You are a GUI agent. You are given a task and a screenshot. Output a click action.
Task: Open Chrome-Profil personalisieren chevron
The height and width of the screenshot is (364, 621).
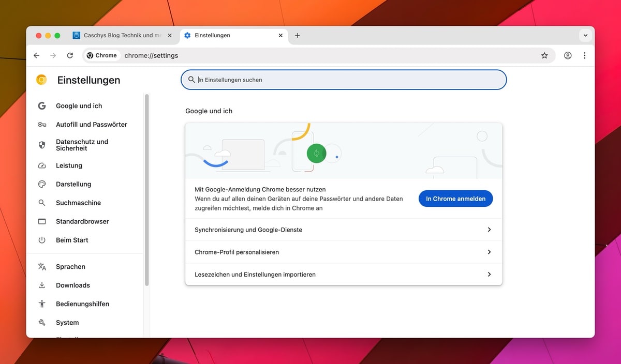coord(489,252)
